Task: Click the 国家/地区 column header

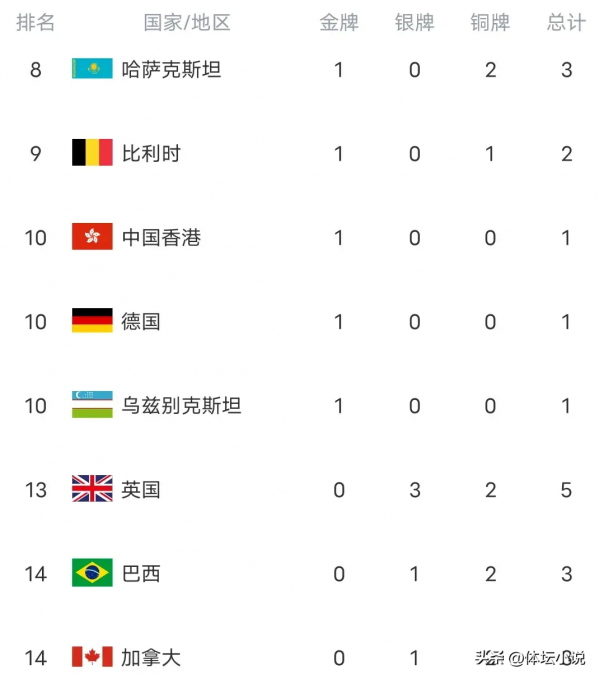Action: (x=187, y=22)
